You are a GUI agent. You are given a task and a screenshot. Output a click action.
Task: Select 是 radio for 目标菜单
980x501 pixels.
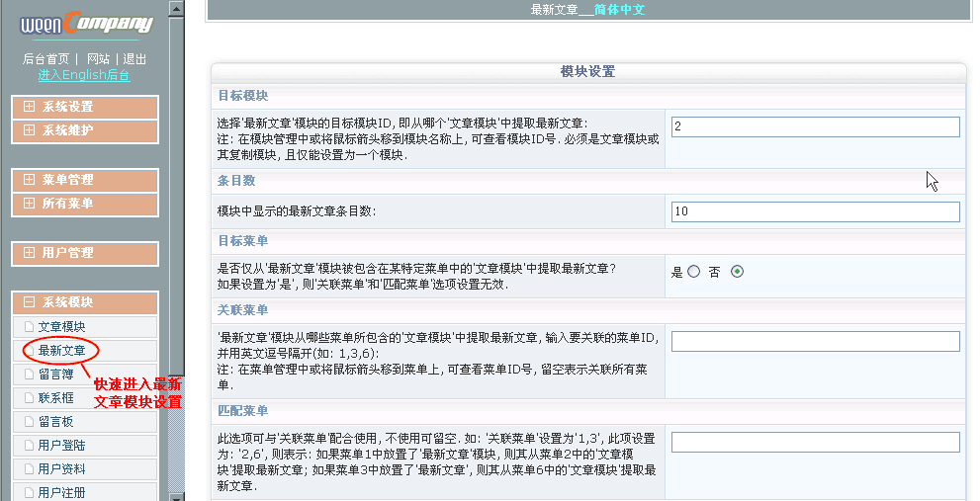tap(694, 272)
